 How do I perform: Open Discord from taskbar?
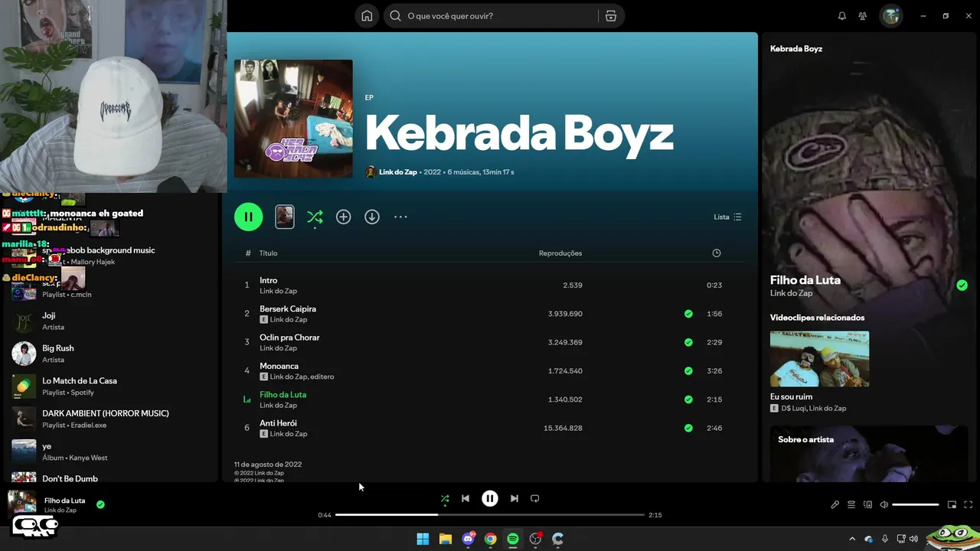[468, 539]
